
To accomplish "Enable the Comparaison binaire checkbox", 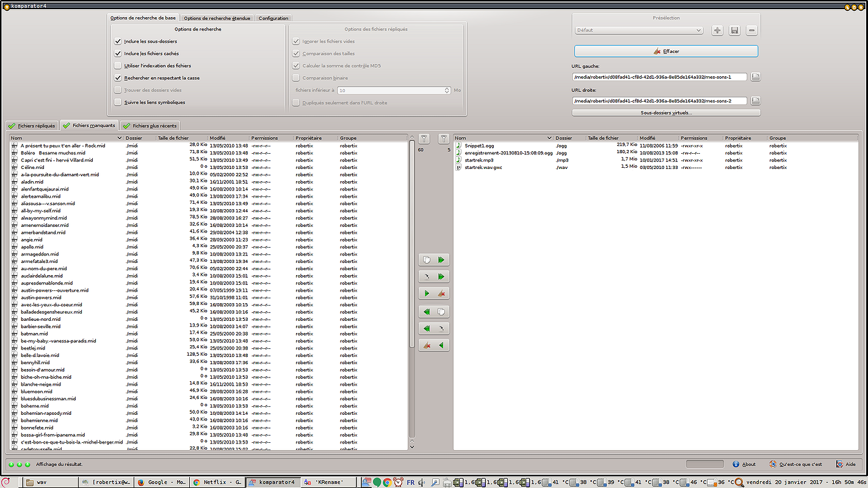I will [x=297, y=78].
